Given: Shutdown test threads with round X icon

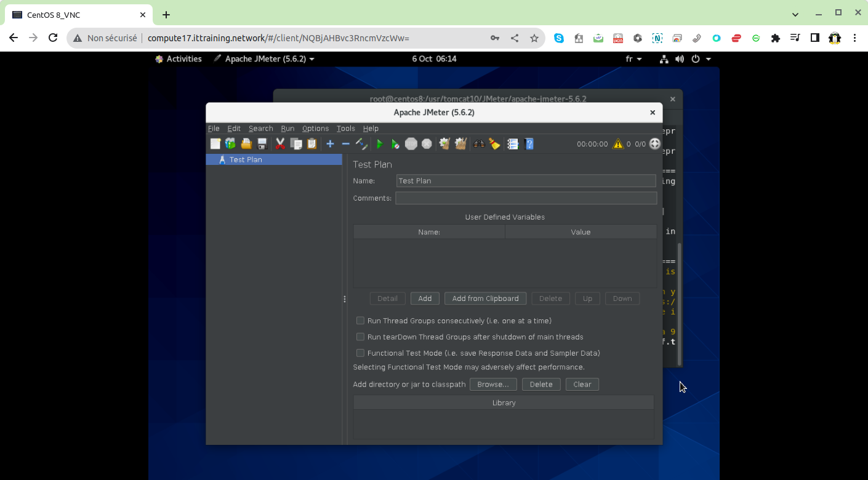Looking at the screenshot, I should click(427, 144).
